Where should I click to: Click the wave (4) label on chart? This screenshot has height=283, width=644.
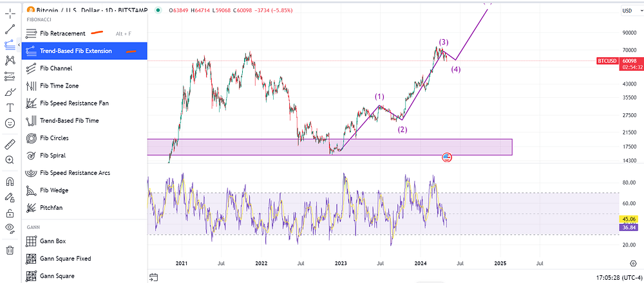tap(455, 69)
